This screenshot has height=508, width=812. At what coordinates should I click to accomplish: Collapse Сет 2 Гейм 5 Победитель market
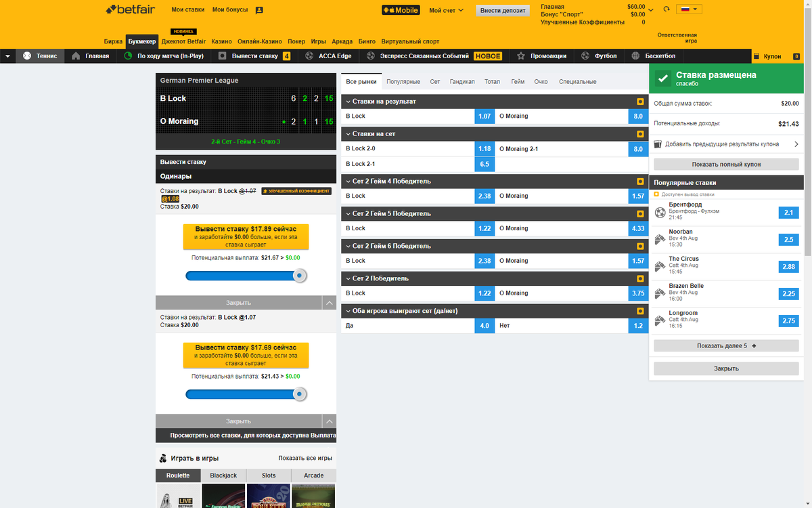pyautogui.click(x=348, y=214)
